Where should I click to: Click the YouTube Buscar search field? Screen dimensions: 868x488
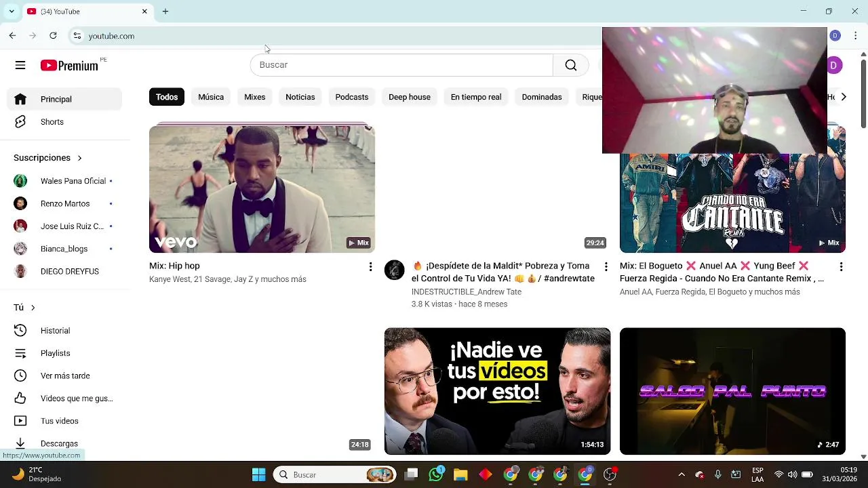pos(401,65)
